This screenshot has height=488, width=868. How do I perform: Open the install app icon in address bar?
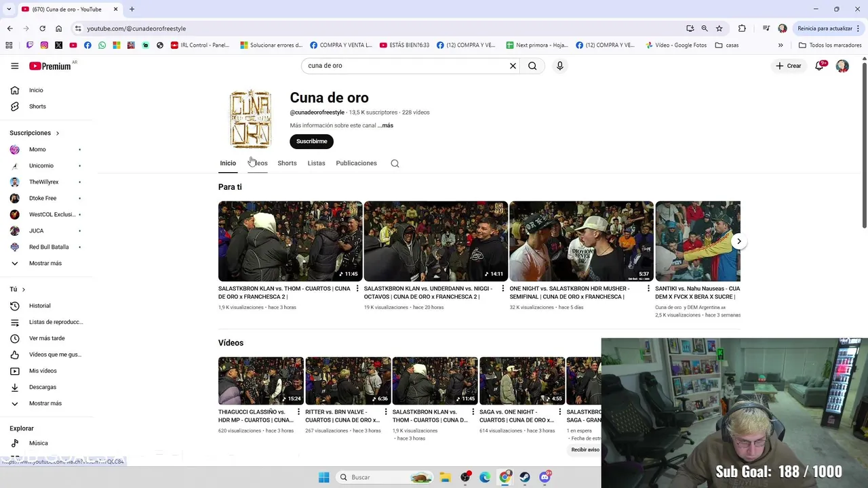point(690,28)
